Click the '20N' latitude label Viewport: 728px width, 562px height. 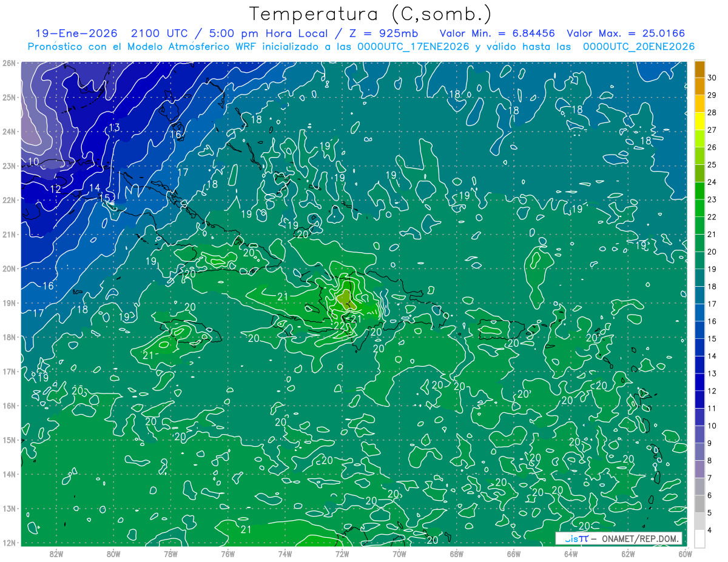pos(8,269)
